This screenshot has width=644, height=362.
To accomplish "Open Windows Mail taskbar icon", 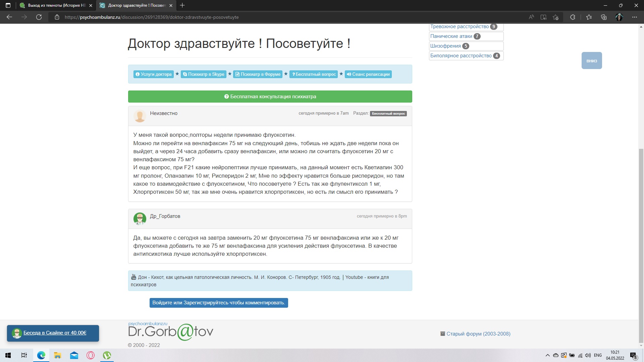I will [74, 355].
